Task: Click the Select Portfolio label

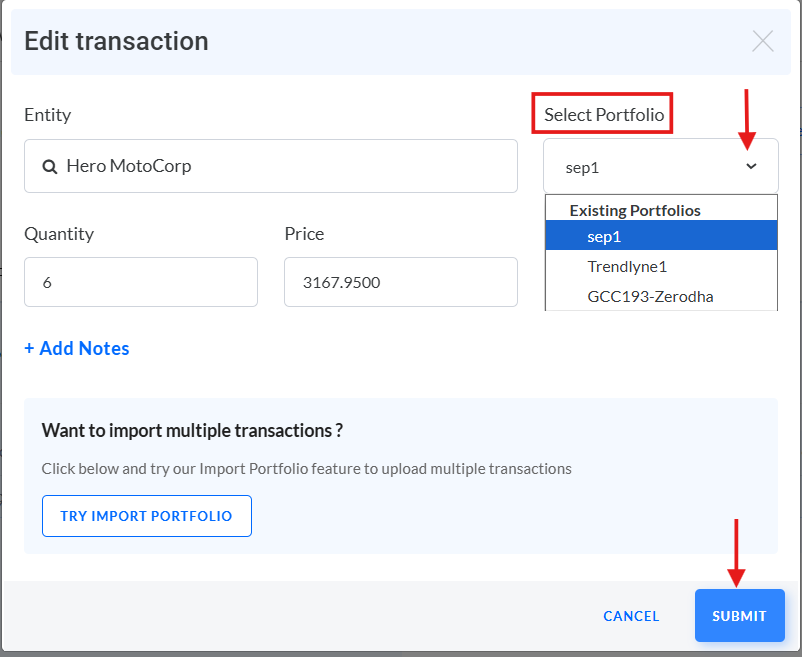Action: point(604,115)
